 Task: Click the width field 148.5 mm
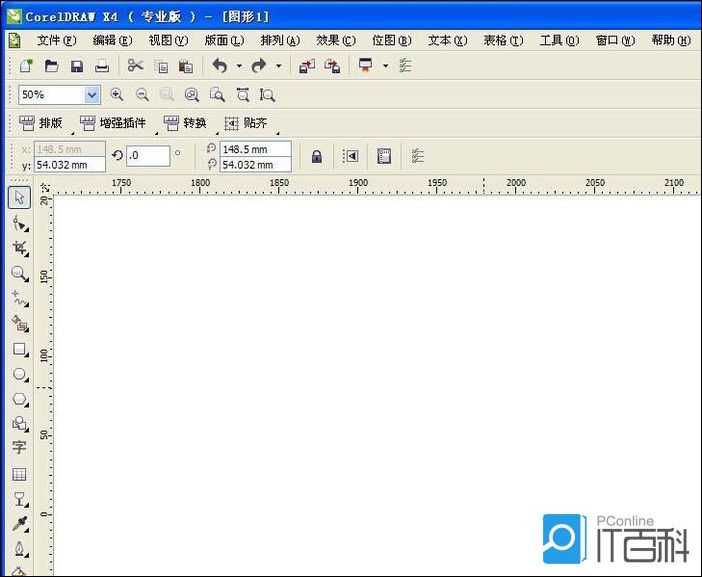click(x=256, y=149)
